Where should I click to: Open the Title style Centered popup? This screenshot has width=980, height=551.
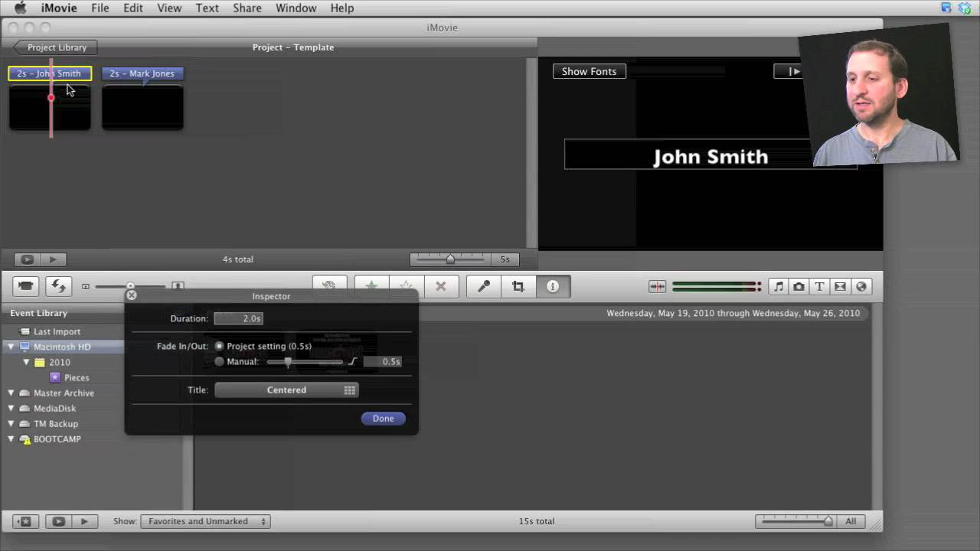tap(286, 390)
